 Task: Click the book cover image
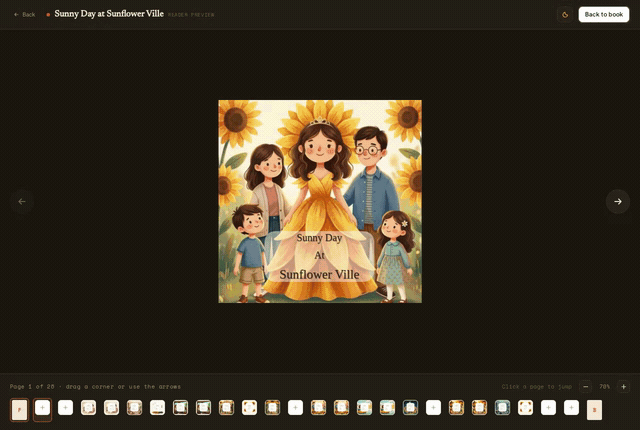click(320, 202)
